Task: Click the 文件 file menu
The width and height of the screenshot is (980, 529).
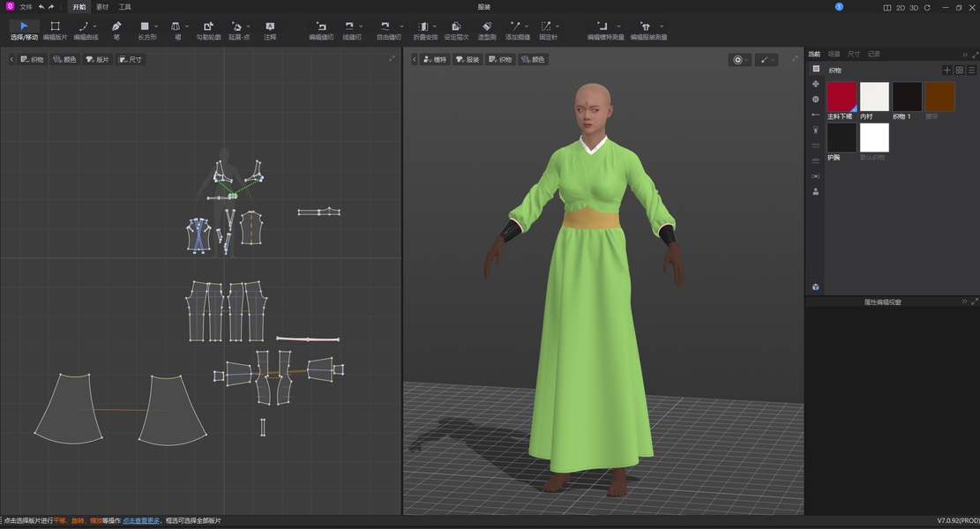Action: pos(26,7)
